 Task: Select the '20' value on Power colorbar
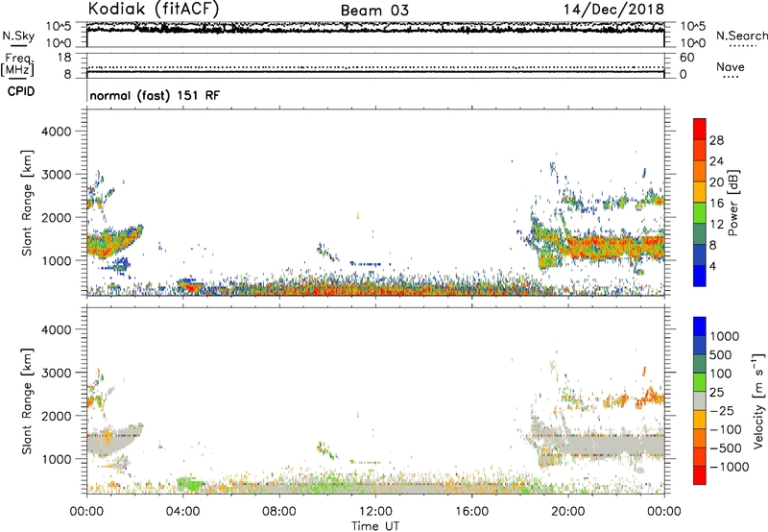pos(716,182)
